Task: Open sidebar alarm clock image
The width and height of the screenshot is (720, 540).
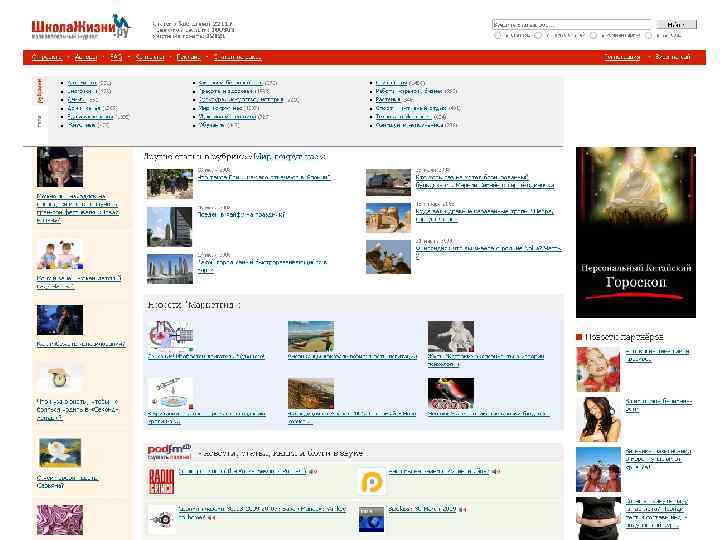Action: 60,378
